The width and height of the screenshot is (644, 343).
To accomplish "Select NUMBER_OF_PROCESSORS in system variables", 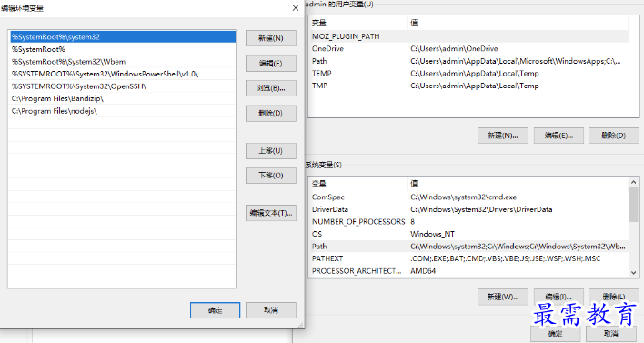I will 469,222.
